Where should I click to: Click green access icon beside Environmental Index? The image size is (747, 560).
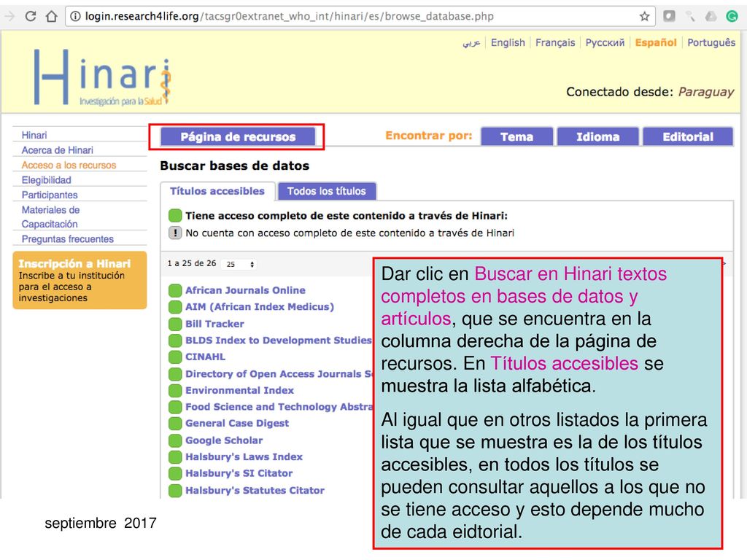tap(175, 391)
